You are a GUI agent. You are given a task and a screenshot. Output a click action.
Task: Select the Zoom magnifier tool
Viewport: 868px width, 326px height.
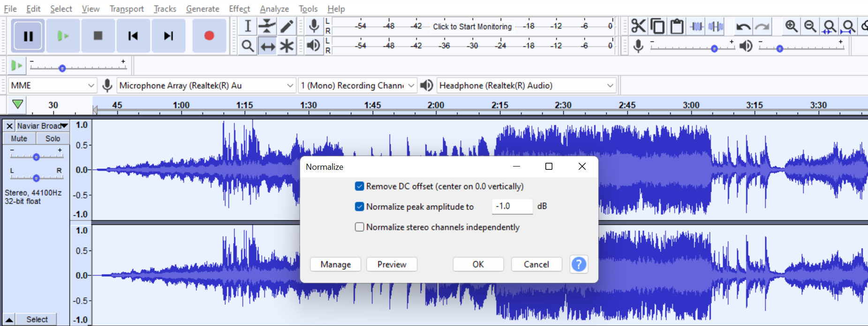tap(248, 46)
